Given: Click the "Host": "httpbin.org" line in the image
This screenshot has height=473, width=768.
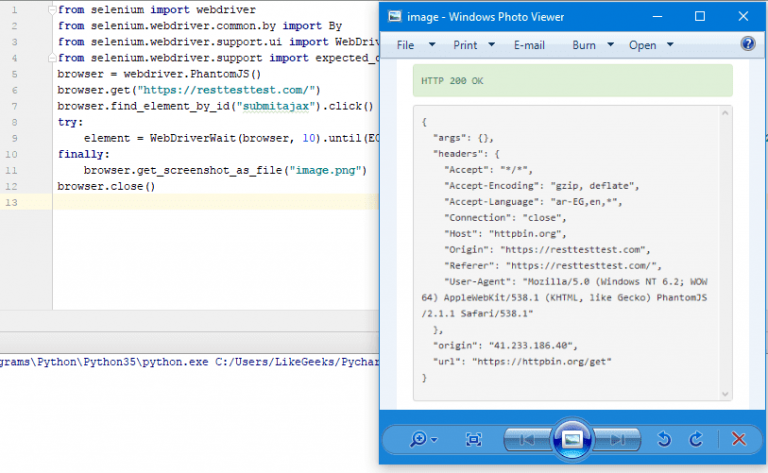Looking at the screenshot, I should click(505, 234).
